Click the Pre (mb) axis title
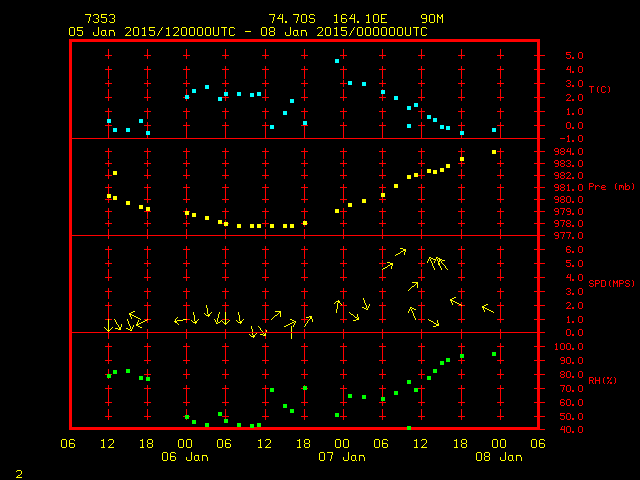This screenshot has width=640, height=480. coord(611,187)
